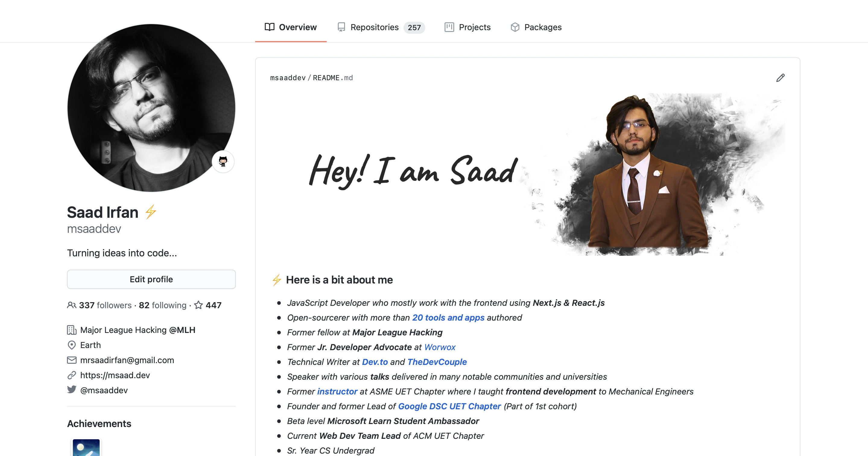Click the Packages cube icon
This screenshot has height=456, width=868.
(x=515, y=27)
